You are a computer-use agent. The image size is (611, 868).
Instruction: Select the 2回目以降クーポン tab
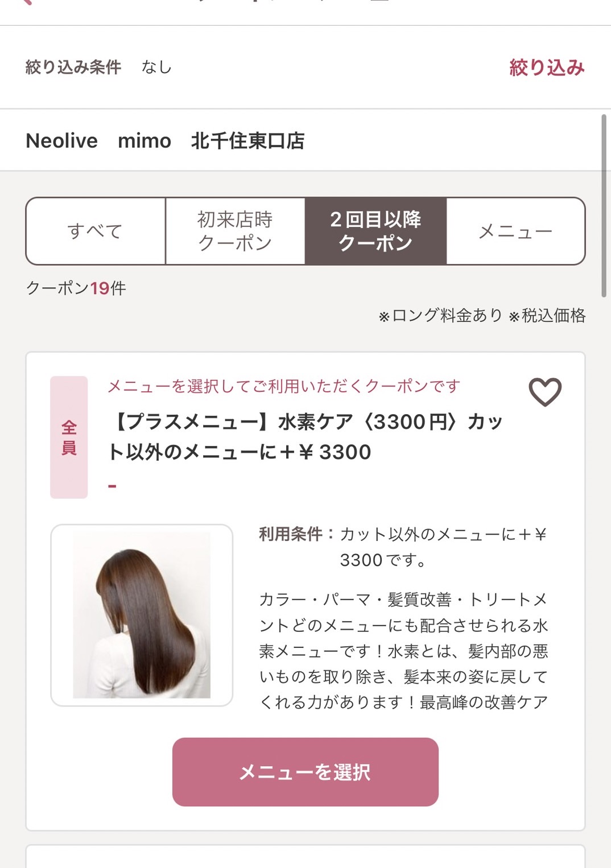pos(375,232)
